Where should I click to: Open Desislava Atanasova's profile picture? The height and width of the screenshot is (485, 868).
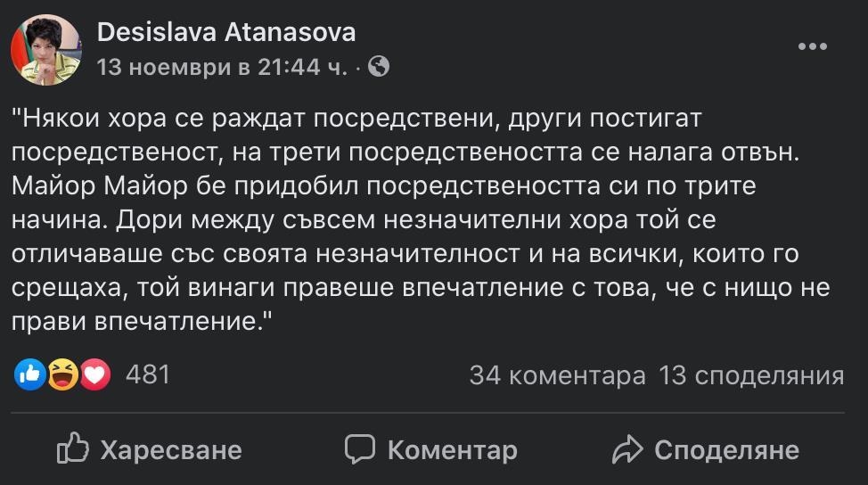click(45, 50)
